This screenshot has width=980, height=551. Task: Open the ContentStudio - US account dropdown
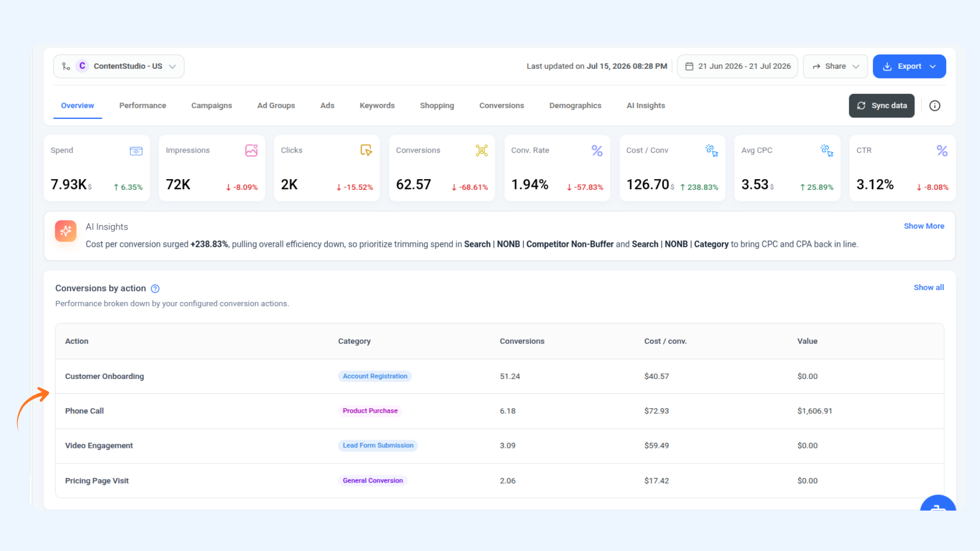119,66
